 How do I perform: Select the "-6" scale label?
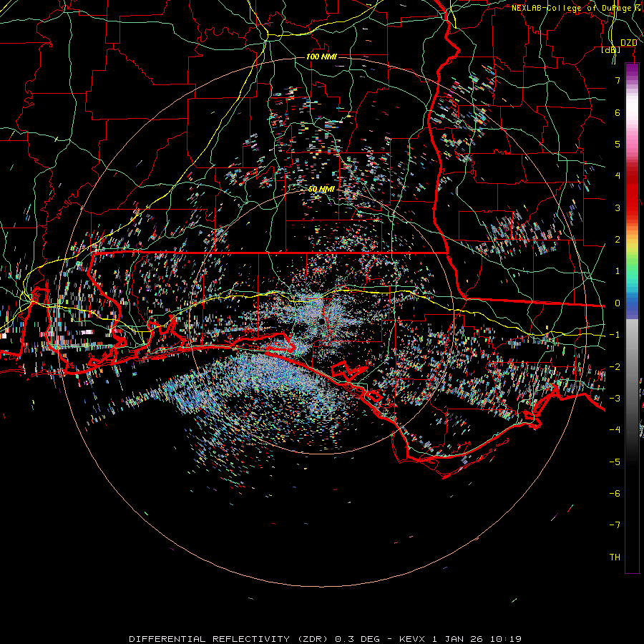615,494
